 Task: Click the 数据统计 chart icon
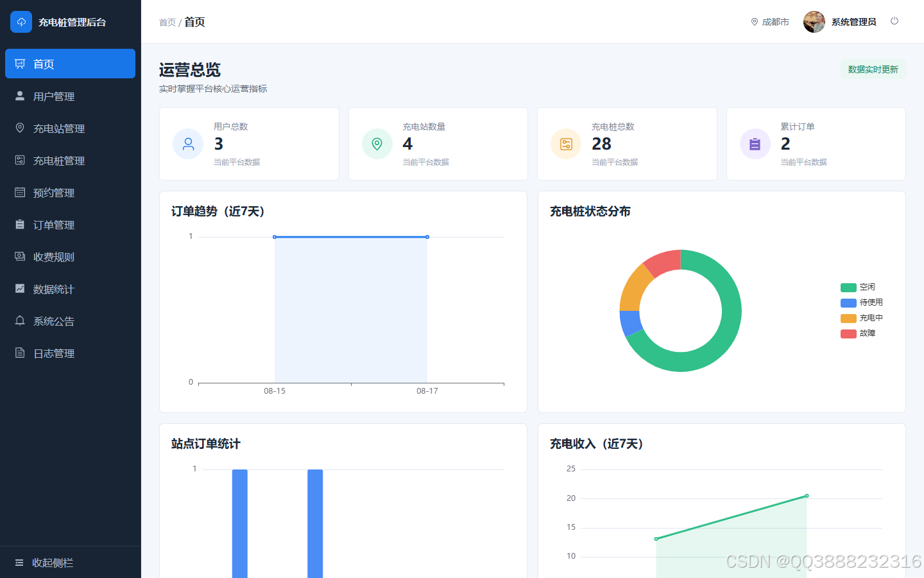20,288
